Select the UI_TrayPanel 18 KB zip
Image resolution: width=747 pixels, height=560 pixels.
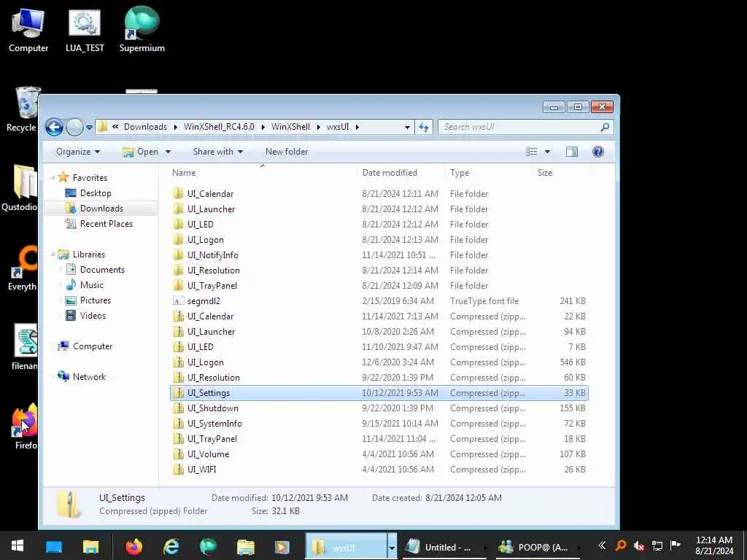tap(379, 438)
